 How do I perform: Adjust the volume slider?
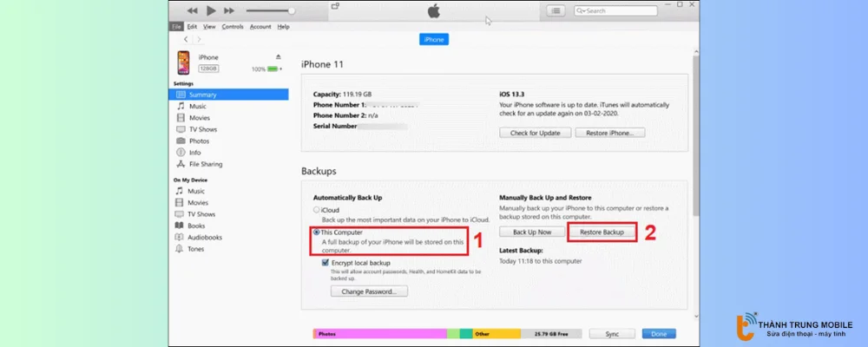[271, 10]
